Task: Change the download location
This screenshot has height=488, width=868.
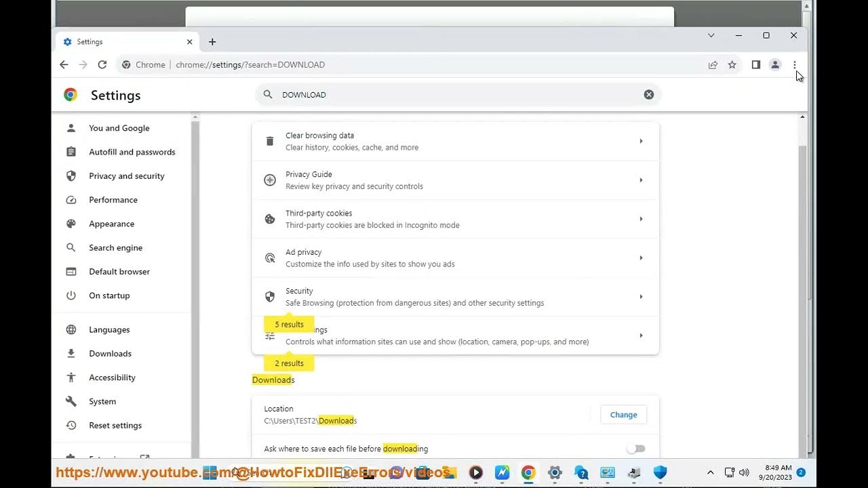Action: (623, 415)
